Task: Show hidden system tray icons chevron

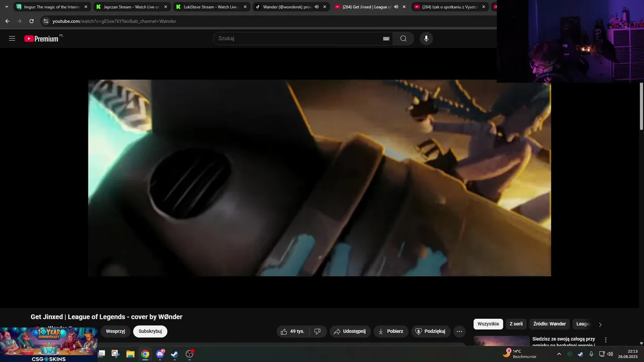Action: (558, 354)
